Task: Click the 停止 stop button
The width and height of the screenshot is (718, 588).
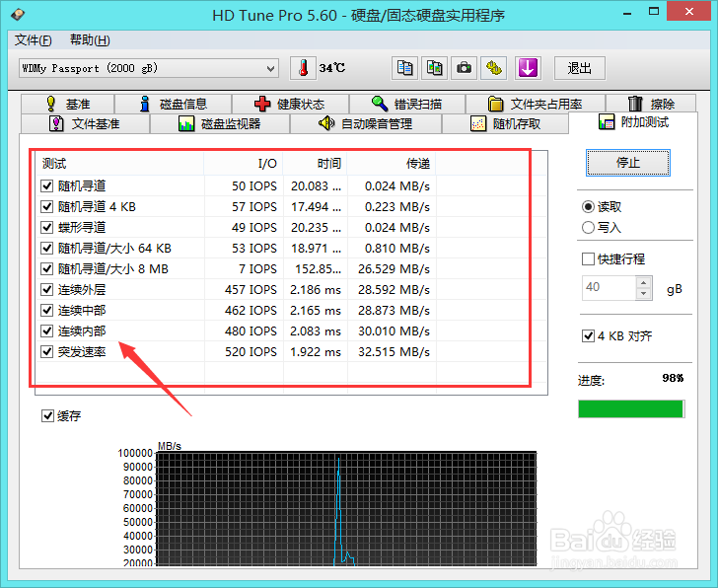Action: click(628, 163)
